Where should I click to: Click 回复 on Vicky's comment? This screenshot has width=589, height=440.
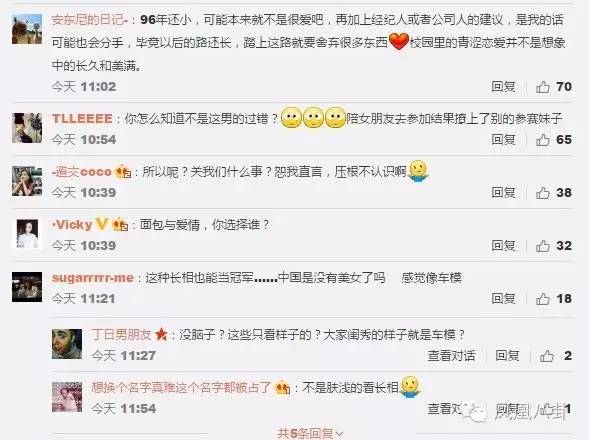(x=503, y=246)
